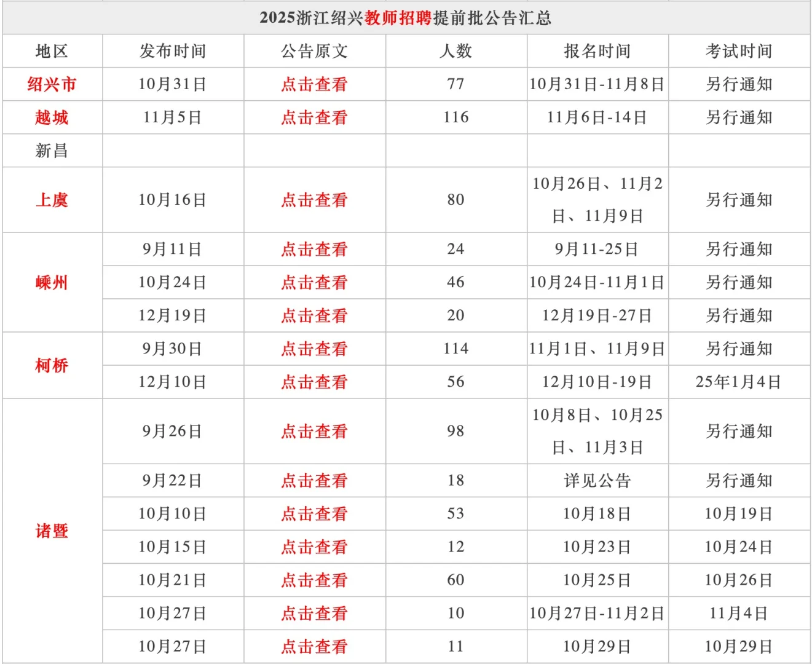Select the 11月4日 exam date cell
This screenshot has height=664, width=812.
739,613
